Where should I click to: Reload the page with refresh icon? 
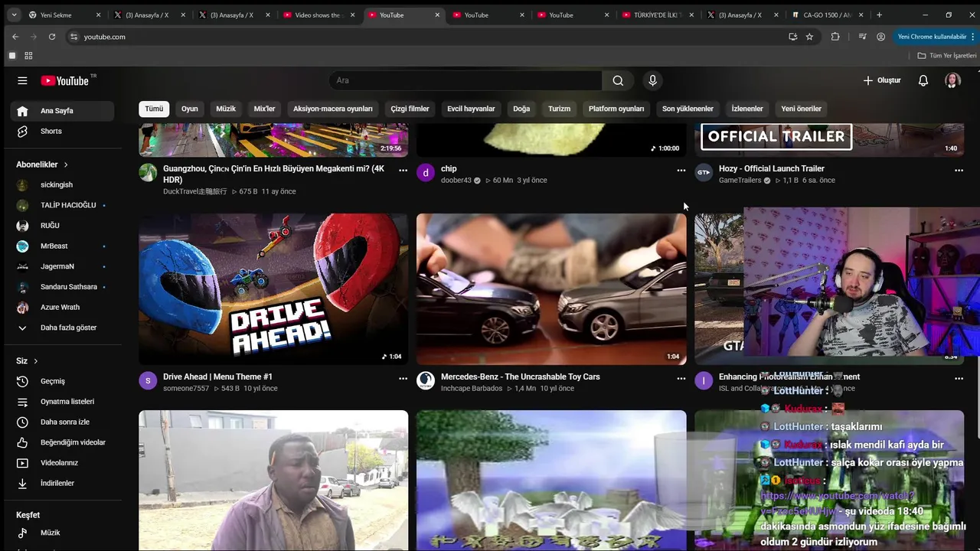(x=52, y=37)
